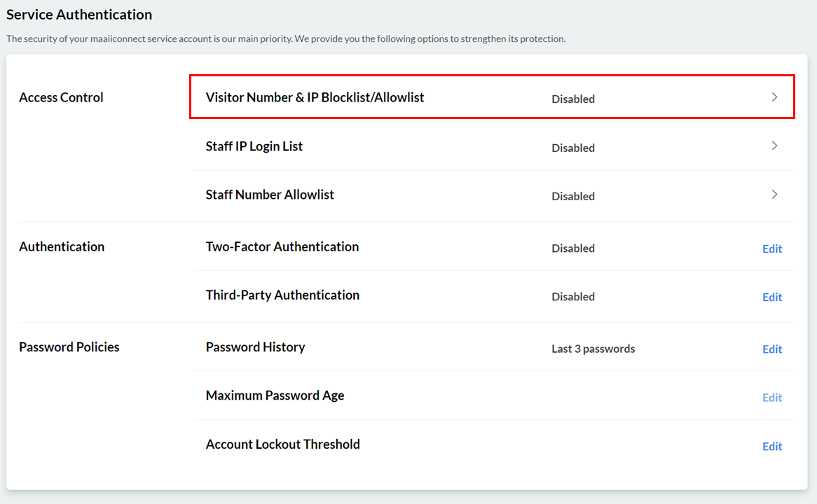The height and width of the screenshot is (504, 817).
Task: Select the Visitor Number & IP Blocklist/Allowlist label
Action: [x=315, y=97]
